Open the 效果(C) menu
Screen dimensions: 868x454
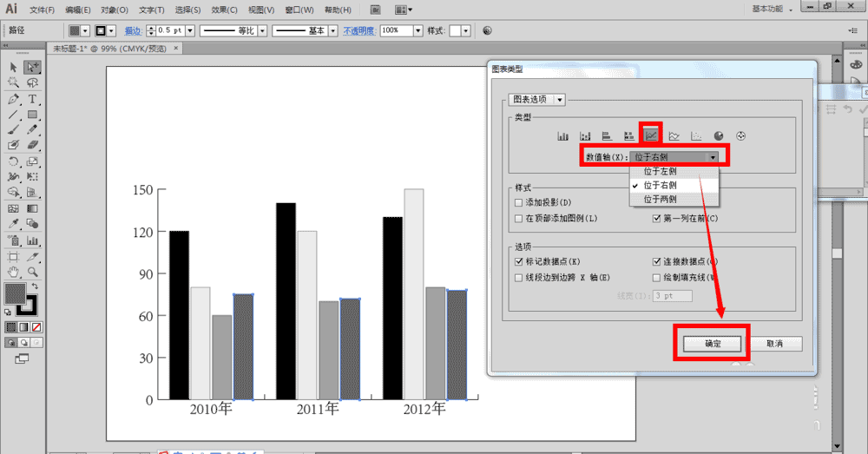[x=224, y=10]
